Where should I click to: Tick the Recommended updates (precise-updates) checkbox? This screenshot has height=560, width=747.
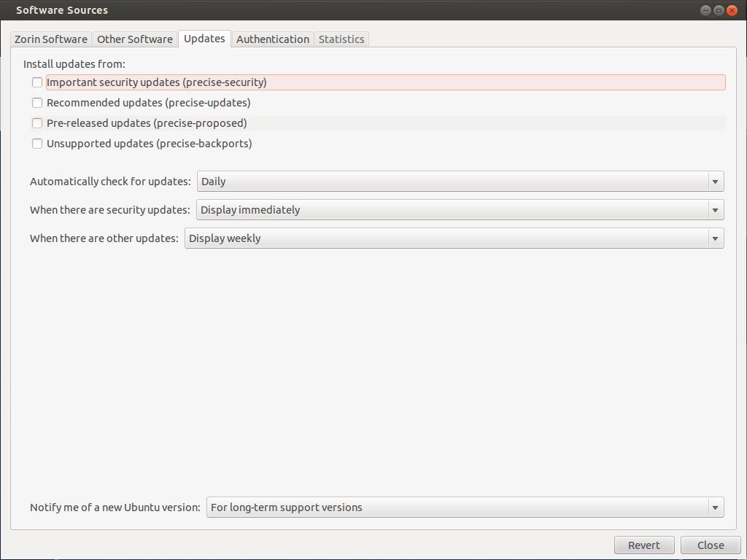[x=37, y=103]
